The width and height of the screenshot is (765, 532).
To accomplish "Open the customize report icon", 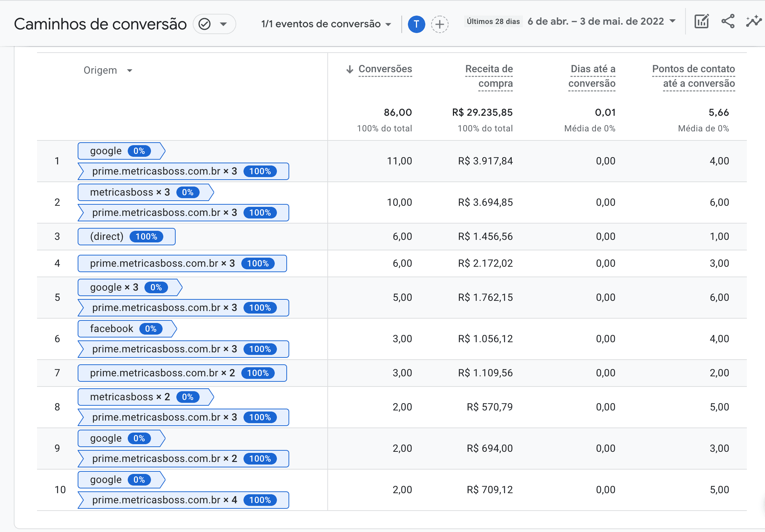I will (x=701, y=22).
